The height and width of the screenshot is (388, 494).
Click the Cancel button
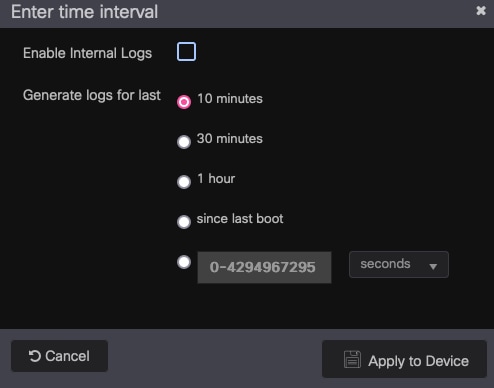click(59, 356)
